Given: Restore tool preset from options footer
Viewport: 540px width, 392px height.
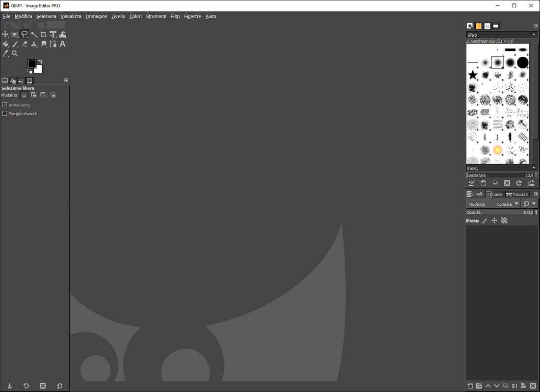Looking at the screenshot, I should coord(26,386).
